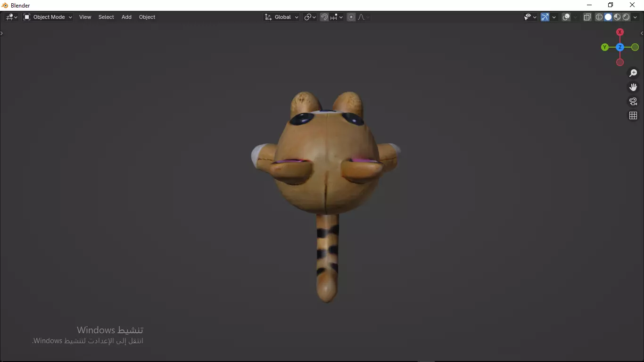This screenshot has height=362, width=644.
Task: Open the Object Mode dropdown
Action: (x=48, y=17)
